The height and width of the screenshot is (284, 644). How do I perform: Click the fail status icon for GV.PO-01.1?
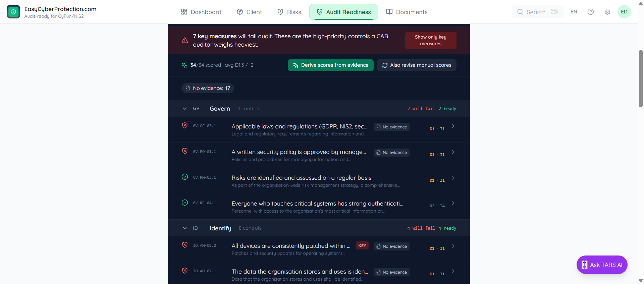185,151
